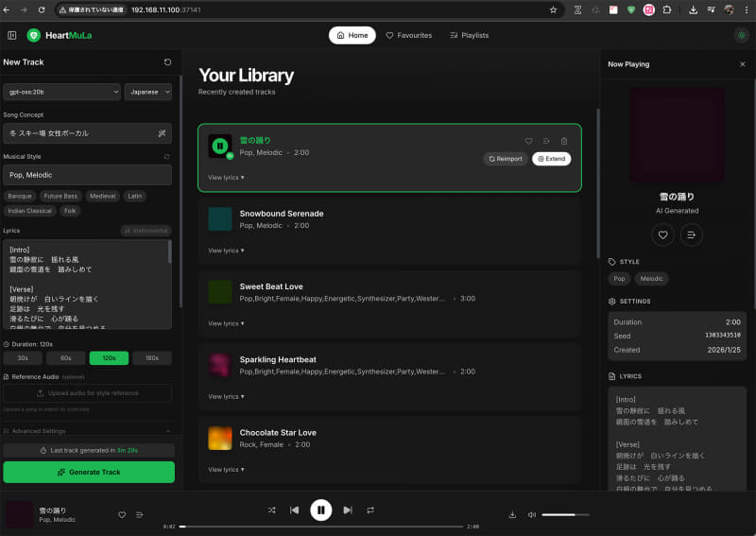Switch to Playlists tab
Screen dimensions: 756x536
(x=469, y=35)
